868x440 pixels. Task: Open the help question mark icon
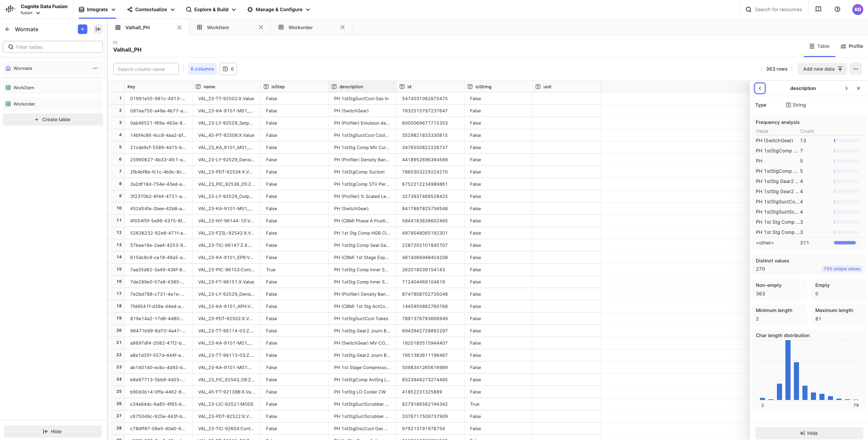click(x=837, y=9)
